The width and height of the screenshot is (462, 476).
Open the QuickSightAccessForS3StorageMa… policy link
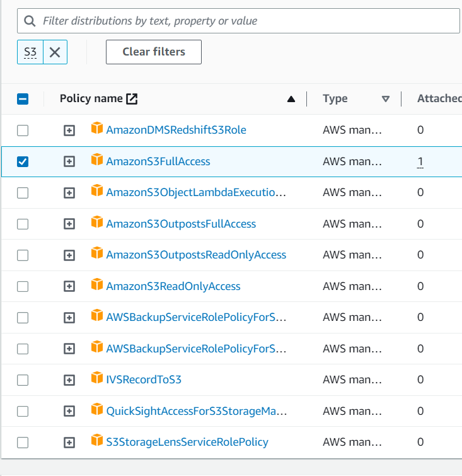click(197, 411)
